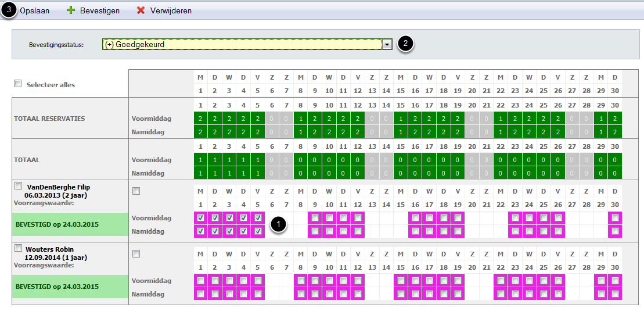
Task: Enable the Selecteer alles checkbox
Action: 17,84
